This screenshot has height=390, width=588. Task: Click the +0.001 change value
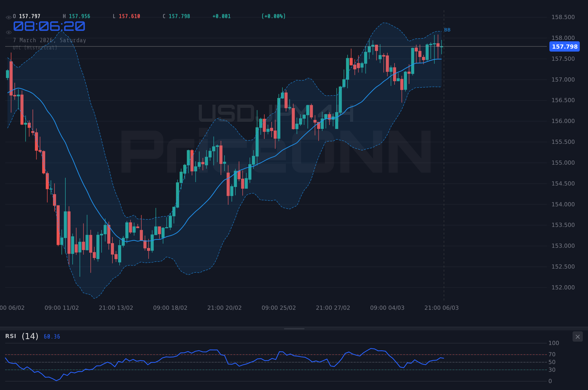click(x=221, y=16)
